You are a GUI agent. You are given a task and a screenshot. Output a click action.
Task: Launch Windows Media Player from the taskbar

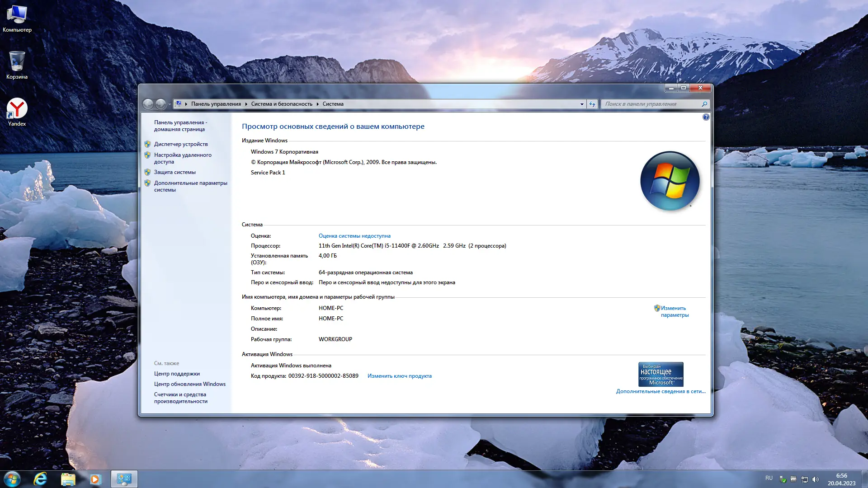tap(95, 479)
